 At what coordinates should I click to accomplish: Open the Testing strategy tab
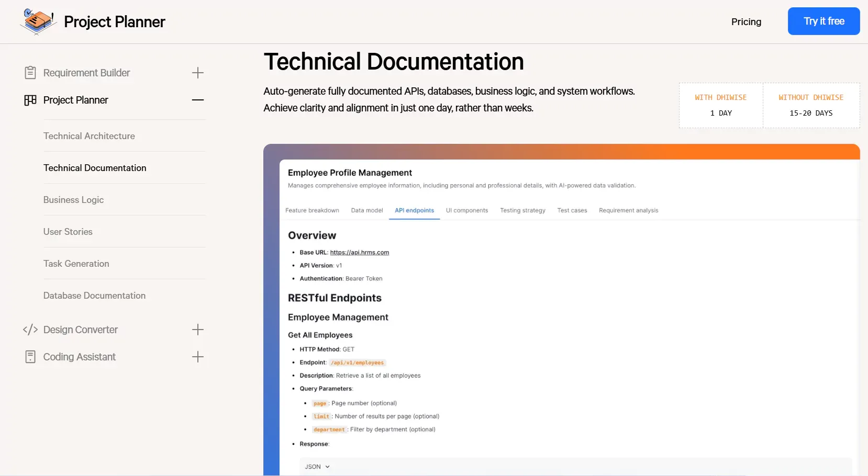522,210
